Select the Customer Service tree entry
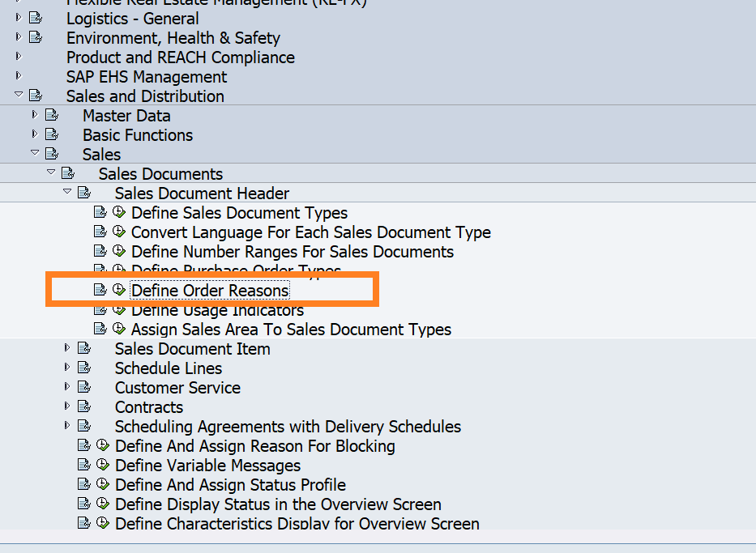The image size is (756, 553). 177,387
